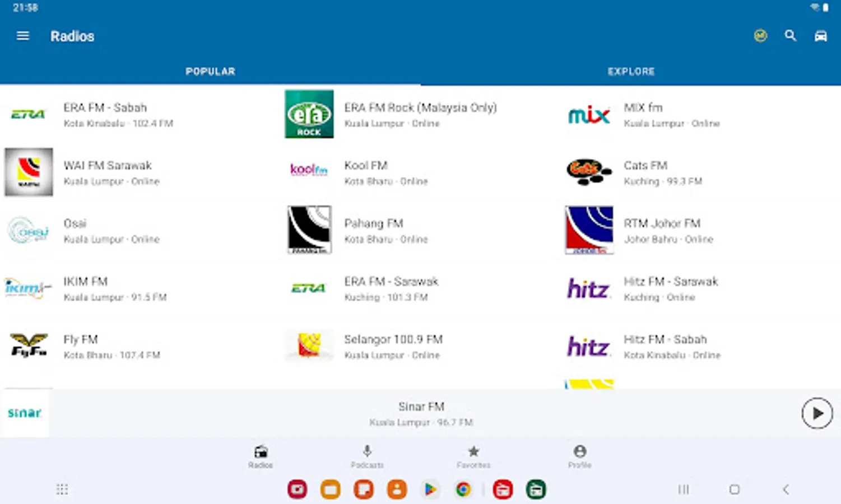Select the Hitz FM - Sarawak logo
This screenshot has height=504, width=841.
tap(588, 289)
